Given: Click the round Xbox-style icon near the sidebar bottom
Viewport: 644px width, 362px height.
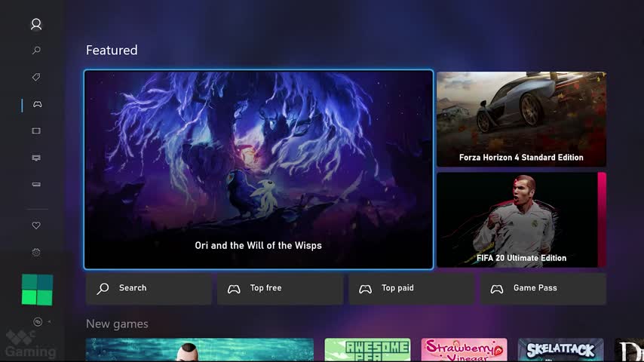Looking at the screenshot, I should 38,322.
